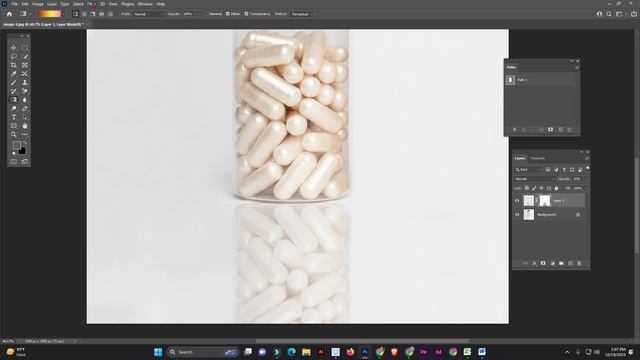Choose the Diamond Gradient style icon
The image size is (640, 360).
(x=110, y=14)
